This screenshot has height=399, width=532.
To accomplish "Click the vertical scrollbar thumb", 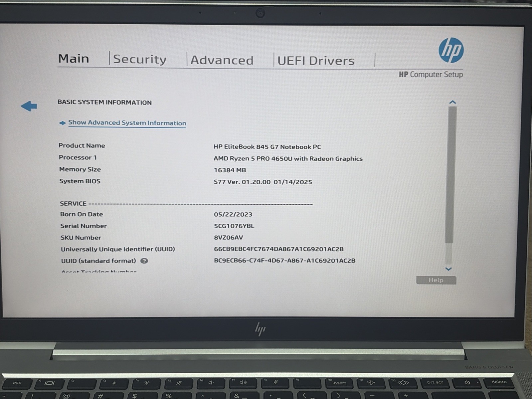I will (x=450, y=175).
